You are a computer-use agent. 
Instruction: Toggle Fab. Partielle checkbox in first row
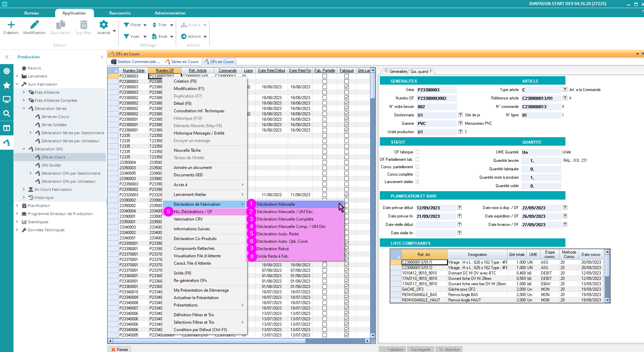pyautogui.click(x=325, y=76)
